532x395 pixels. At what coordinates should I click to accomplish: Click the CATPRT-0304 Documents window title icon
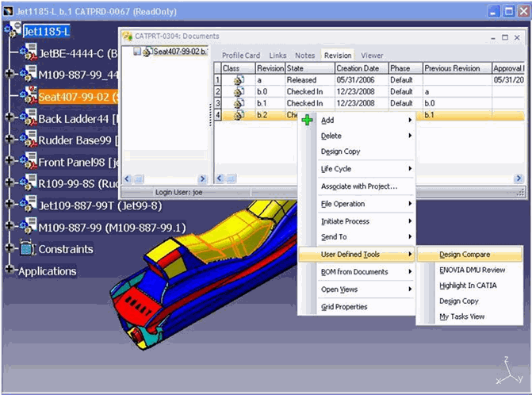point(127,36)
